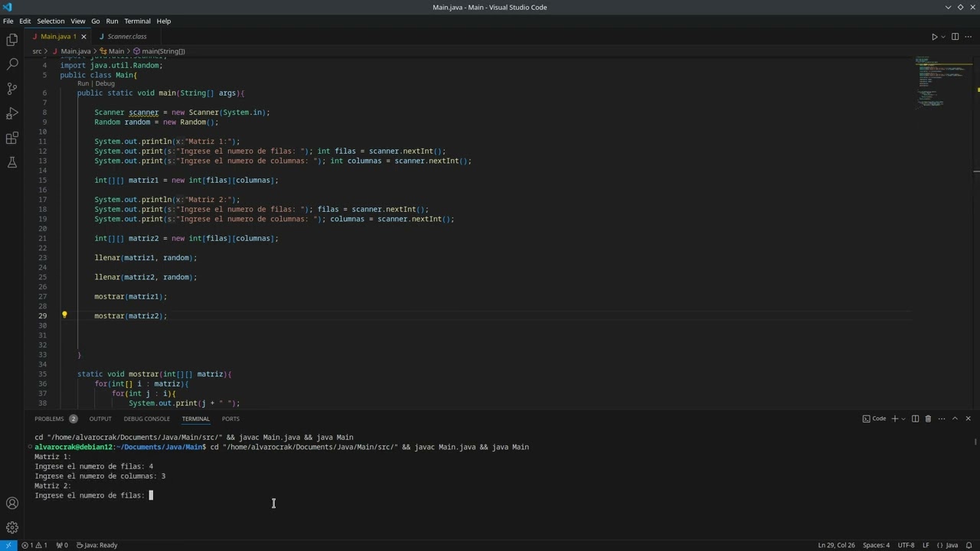The height and width of the screenshot is (551, 980).
Task: Close the Main.java tab
Action: [83, 37]
